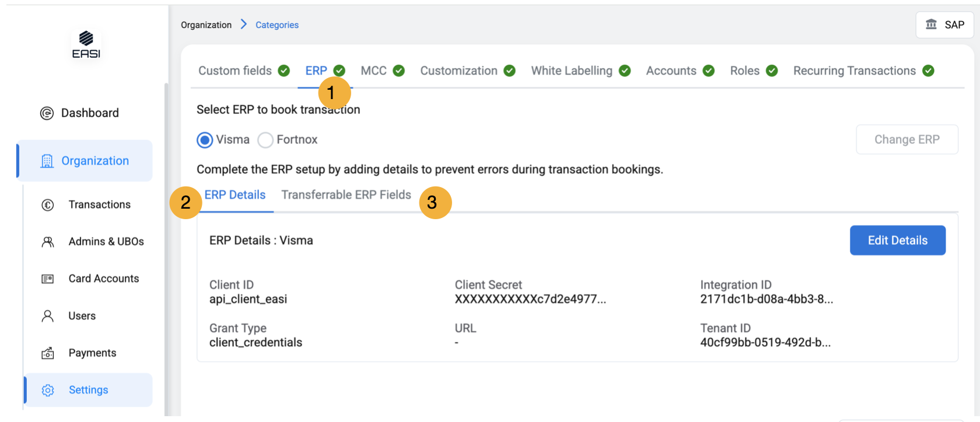
Task: Select the Fortnox radio option
Action: point(265,140)
